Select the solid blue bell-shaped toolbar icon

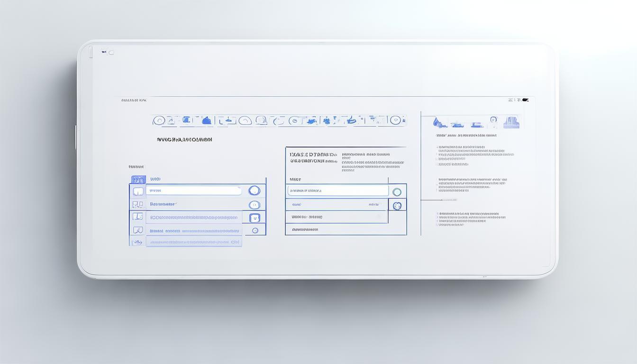[206, 120]
